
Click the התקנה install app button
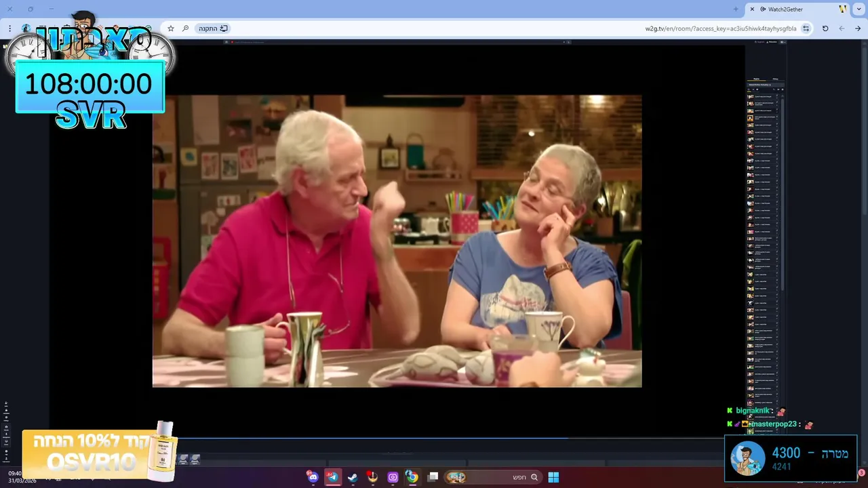(213, 28)
